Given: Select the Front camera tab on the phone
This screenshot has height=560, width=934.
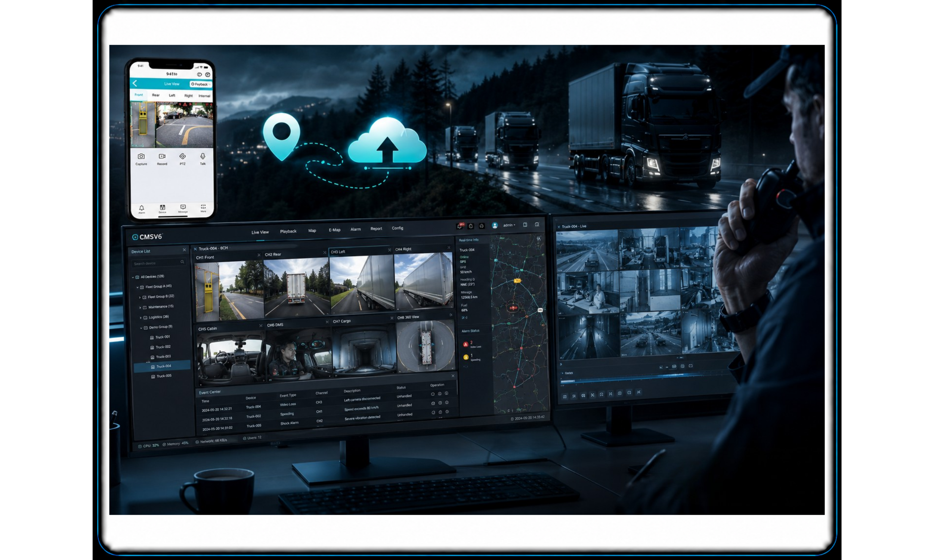Looking at the screenshot, I should (x=139, y=95).
